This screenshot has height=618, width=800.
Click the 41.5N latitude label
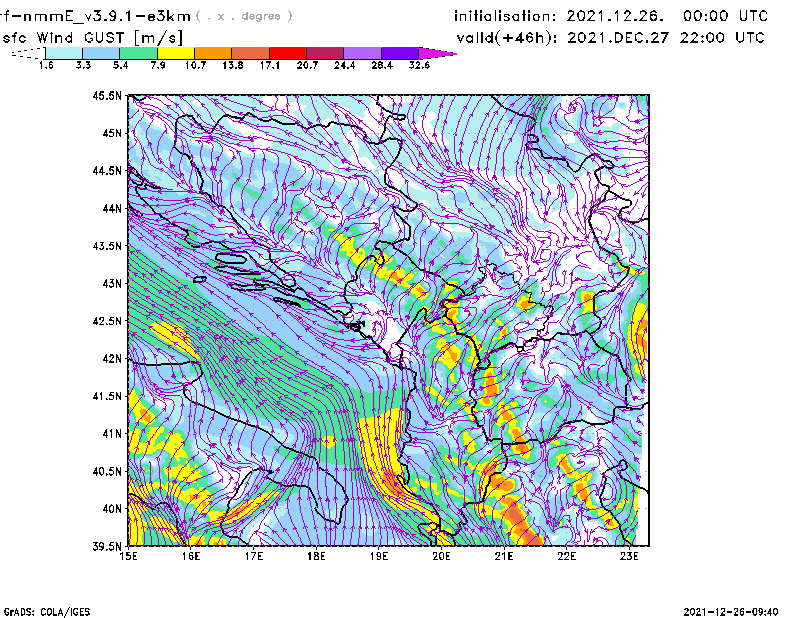click(x=107, y=396)
